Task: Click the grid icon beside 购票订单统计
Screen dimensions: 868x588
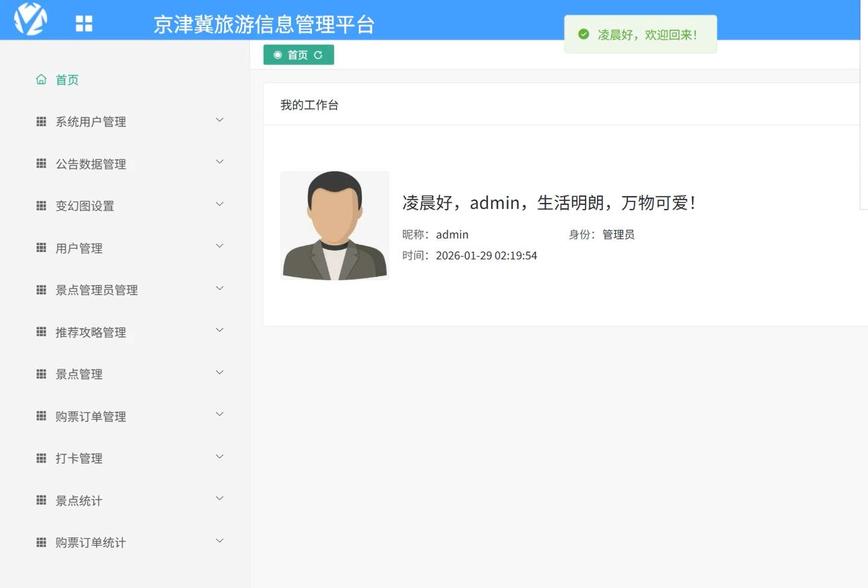Action: (41, 542)
